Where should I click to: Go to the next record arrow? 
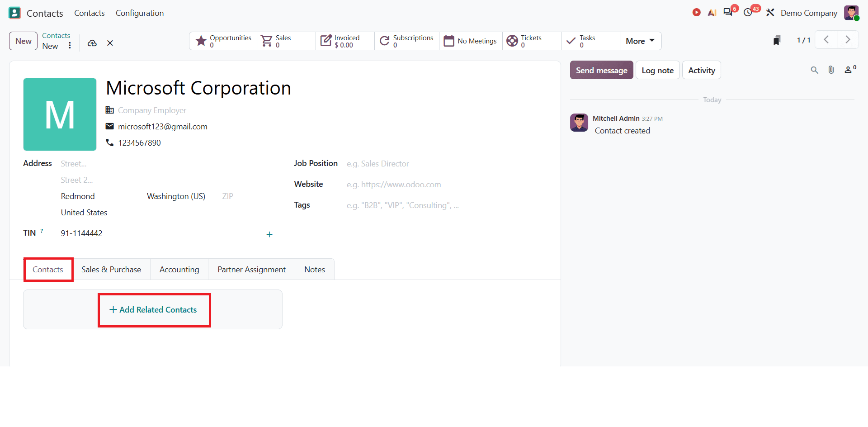click(848, 40)
